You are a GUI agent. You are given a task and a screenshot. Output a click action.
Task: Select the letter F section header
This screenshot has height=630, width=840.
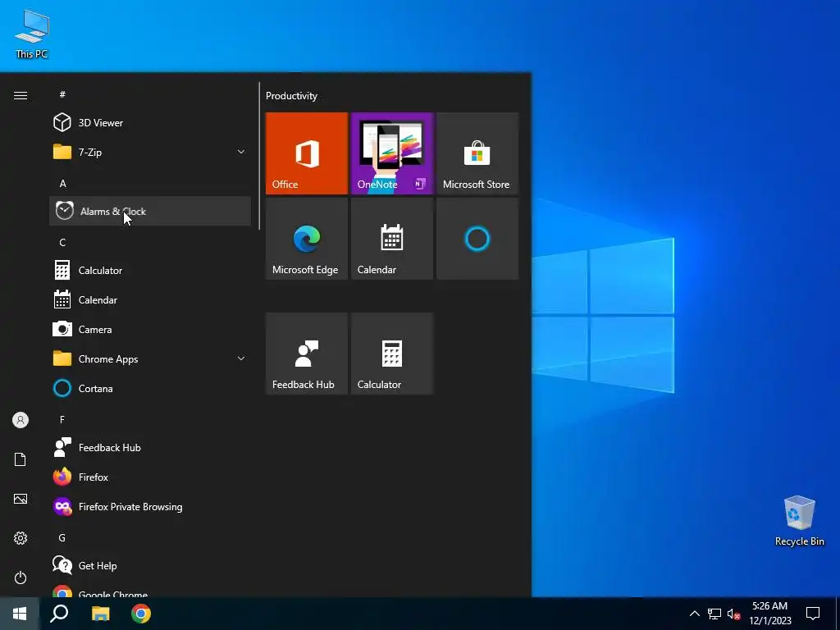coord(62,419)
